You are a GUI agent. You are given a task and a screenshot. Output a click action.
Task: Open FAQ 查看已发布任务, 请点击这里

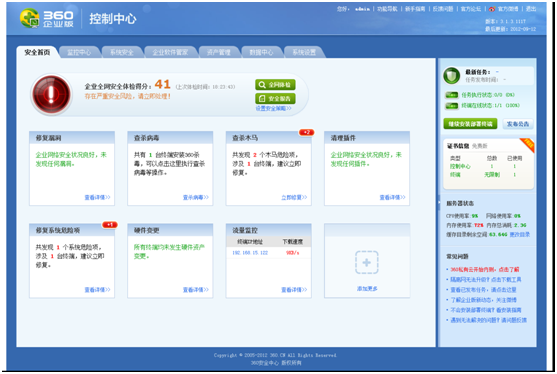point(483,290)
